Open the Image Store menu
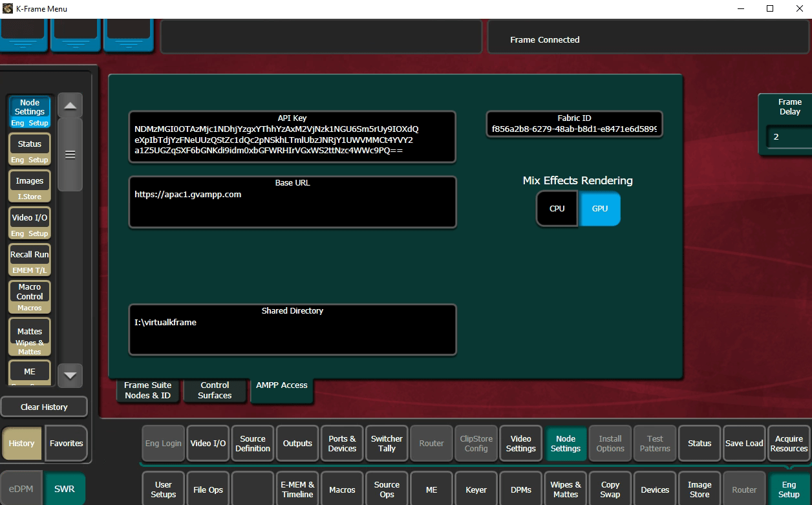Image resolution: width=812 pixels, height=505 pixels. (700, 489)
